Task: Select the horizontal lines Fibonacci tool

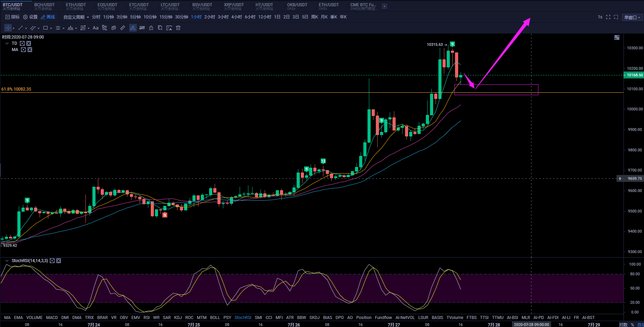Action: pos(58,28)
